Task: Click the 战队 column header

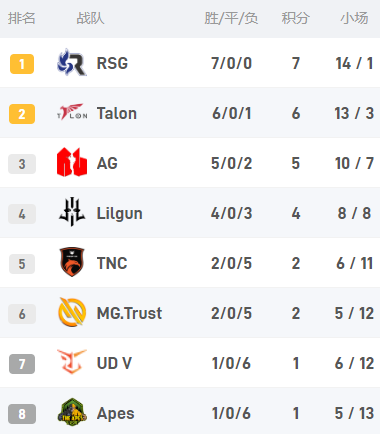Action: tap(90, 18)
